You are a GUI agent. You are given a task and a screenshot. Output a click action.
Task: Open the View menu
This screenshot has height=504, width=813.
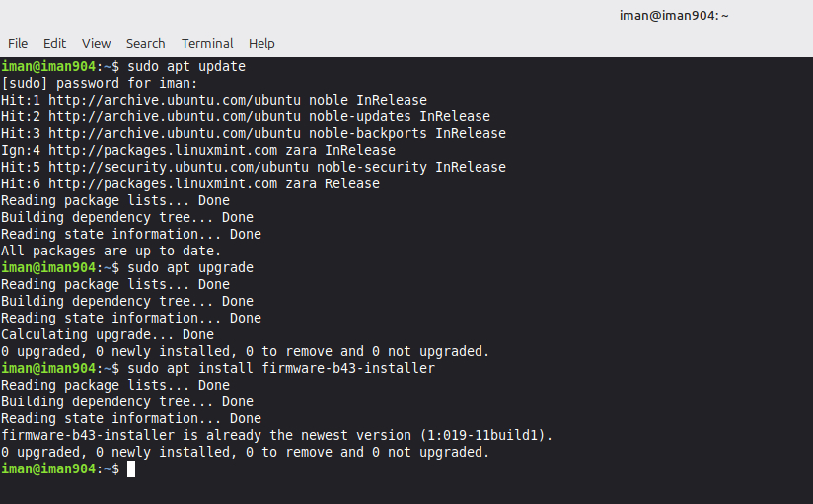point(96,43)
